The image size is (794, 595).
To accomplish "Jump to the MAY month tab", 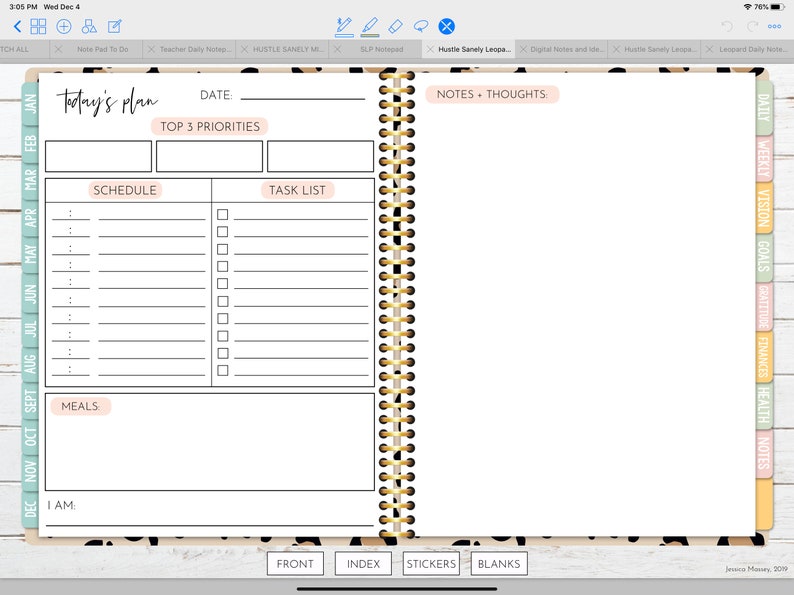I will click(x=30, y=254).
